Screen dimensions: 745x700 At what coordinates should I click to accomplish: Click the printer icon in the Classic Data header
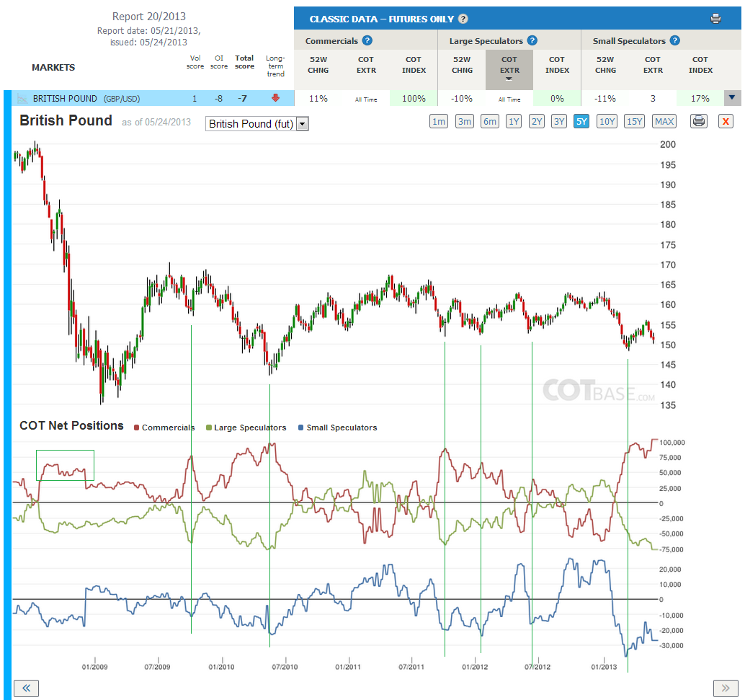point(715,19)
